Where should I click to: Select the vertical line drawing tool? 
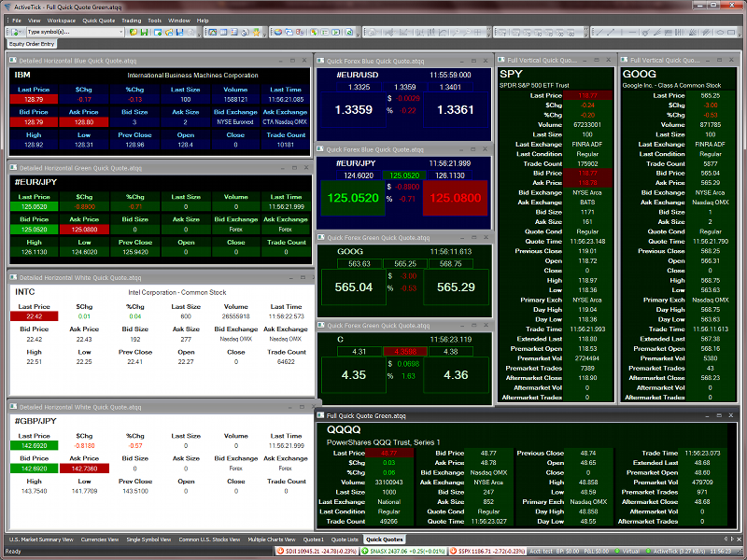click(622, 32)
